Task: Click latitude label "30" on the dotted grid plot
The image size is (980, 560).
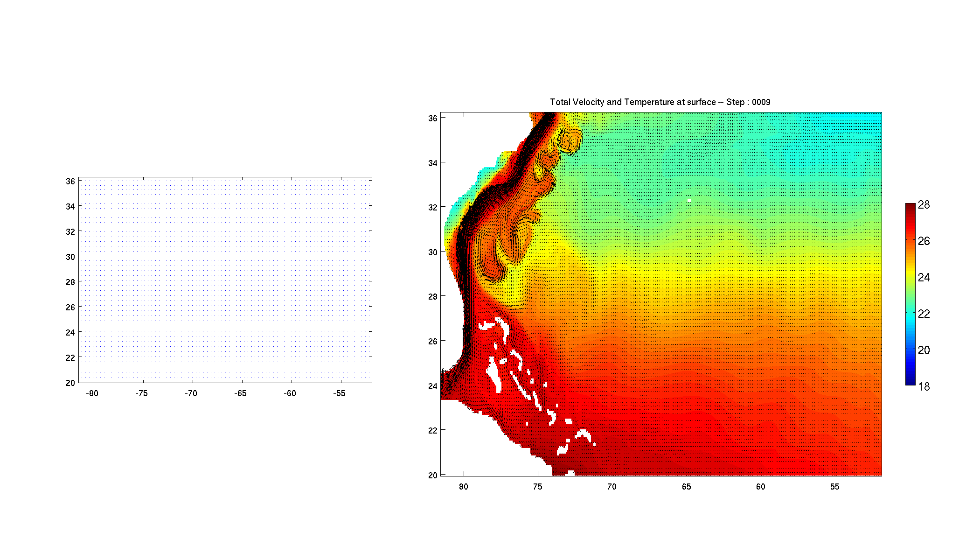Action: click(70, 257)
